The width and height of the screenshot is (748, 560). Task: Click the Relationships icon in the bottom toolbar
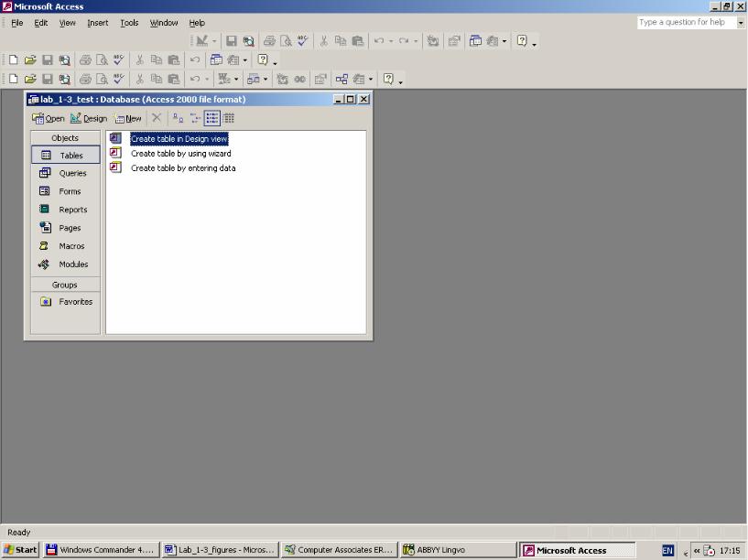(x=341, y=79)
